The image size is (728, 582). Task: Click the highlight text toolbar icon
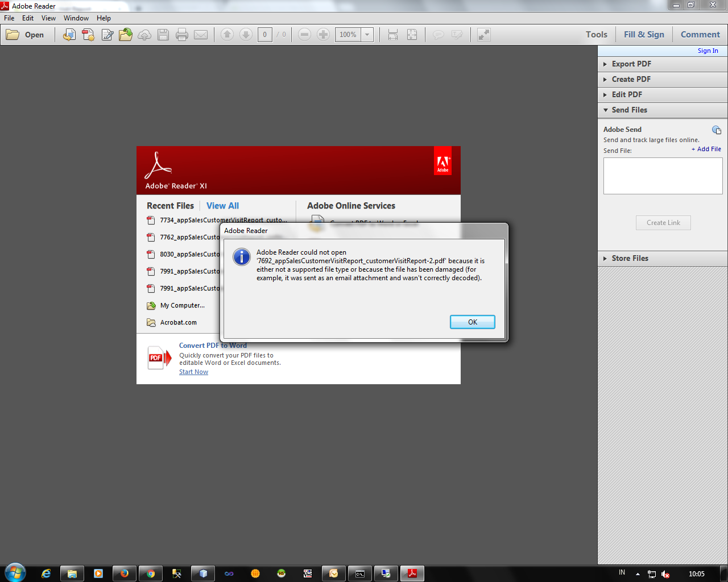[457, 35]
